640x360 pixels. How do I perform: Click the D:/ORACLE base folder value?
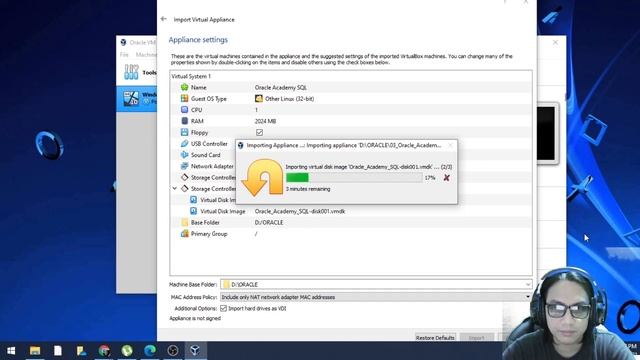(x=269, y=222)
